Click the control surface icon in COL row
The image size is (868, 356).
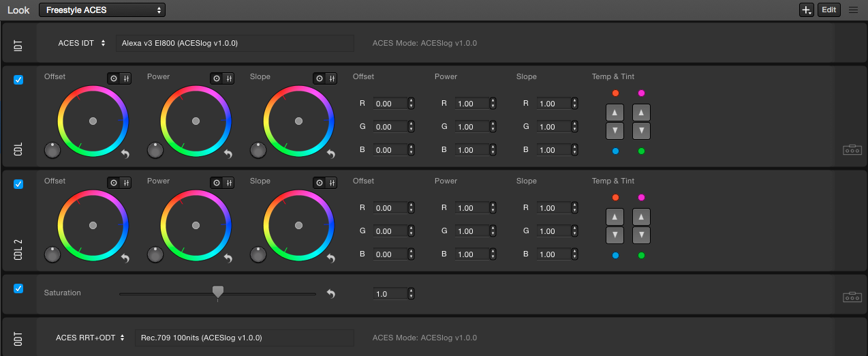point(852,149)
